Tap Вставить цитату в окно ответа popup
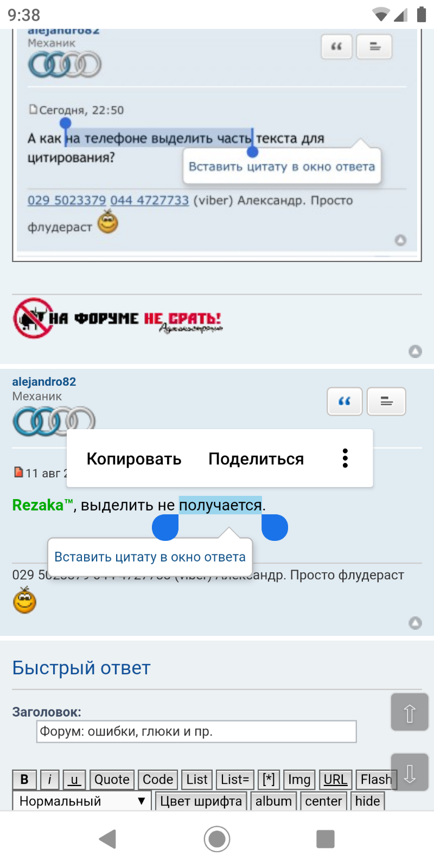 click(150, 557)
